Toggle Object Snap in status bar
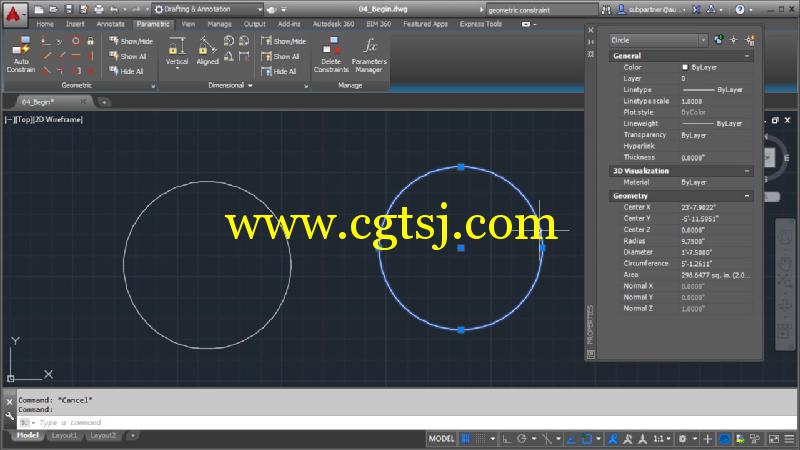The image size is (800, 450). pyautogui.click(x=587, y=439)
